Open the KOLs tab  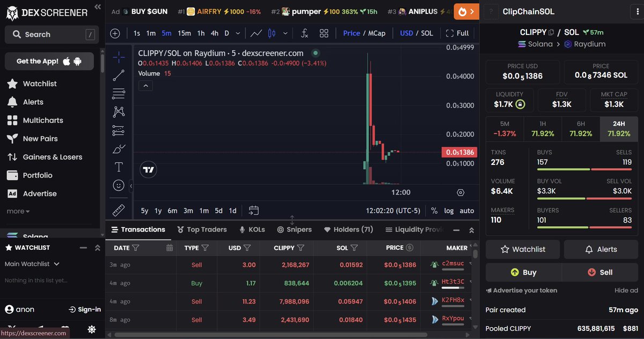tap(252, 229)
